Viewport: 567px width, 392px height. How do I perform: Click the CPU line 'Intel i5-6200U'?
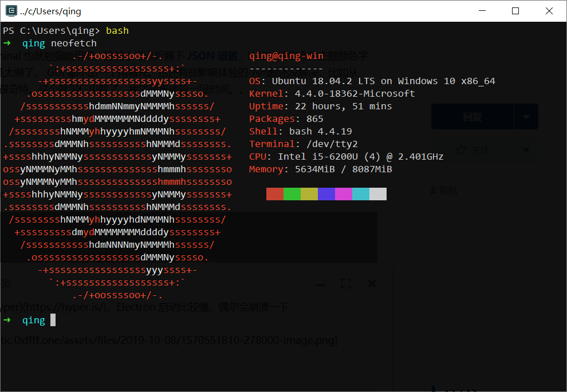point(346,157)
